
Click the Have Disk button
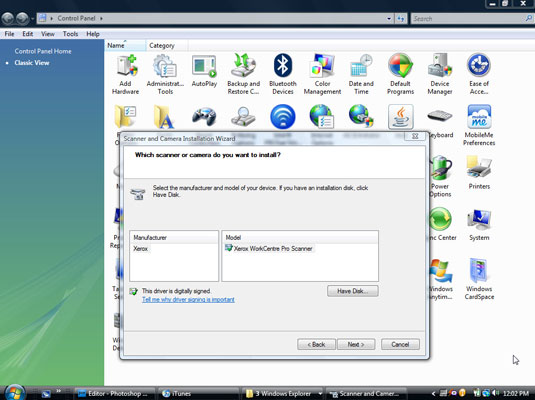[352, 291]
